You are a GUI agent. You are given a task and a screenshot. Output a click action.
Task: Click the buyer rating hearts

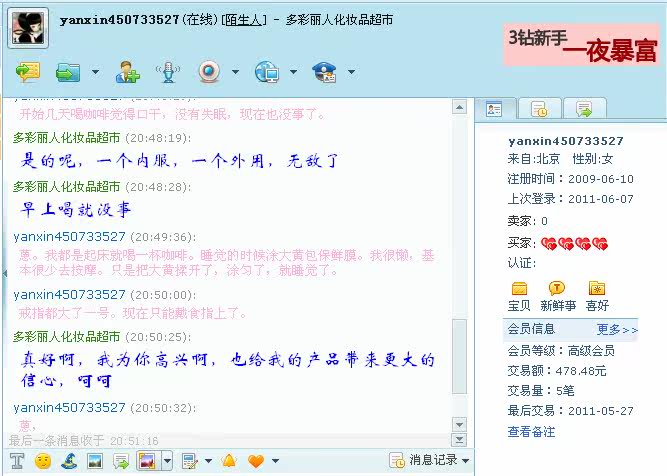pyautogui.click(x=574, y=244)
